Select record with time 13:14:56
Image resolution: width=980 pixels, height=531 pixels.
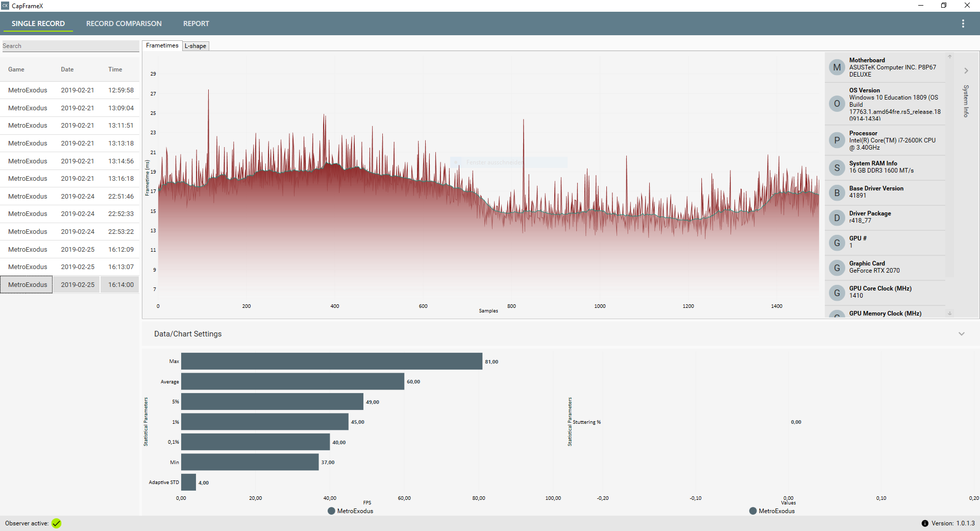coord(70,161)
